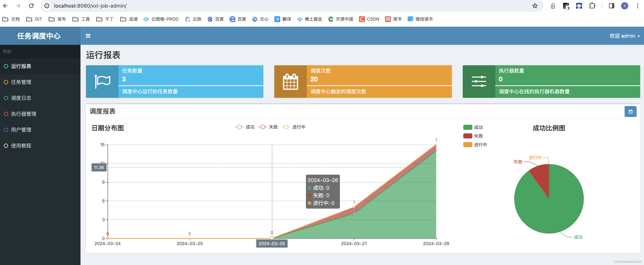
Task: Open the 文档 bookmark folder
Action: (11, 19)
